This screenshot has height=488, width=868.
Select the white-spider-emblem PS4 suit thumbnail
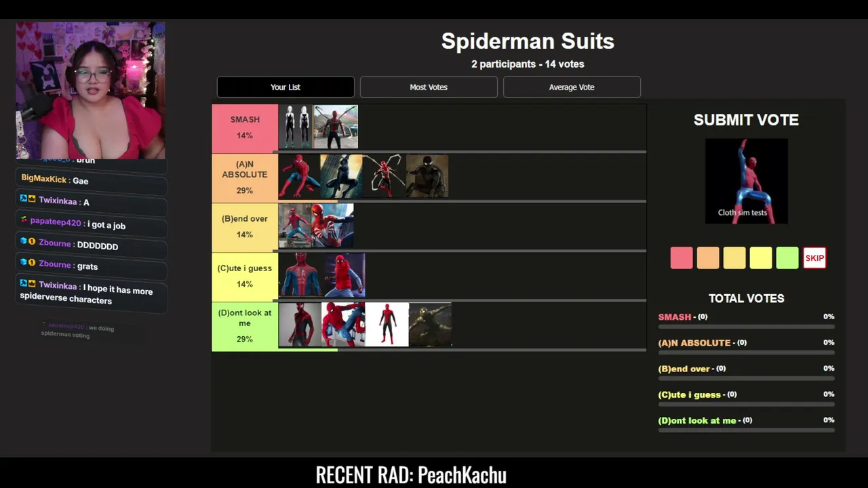coord(332,226)
